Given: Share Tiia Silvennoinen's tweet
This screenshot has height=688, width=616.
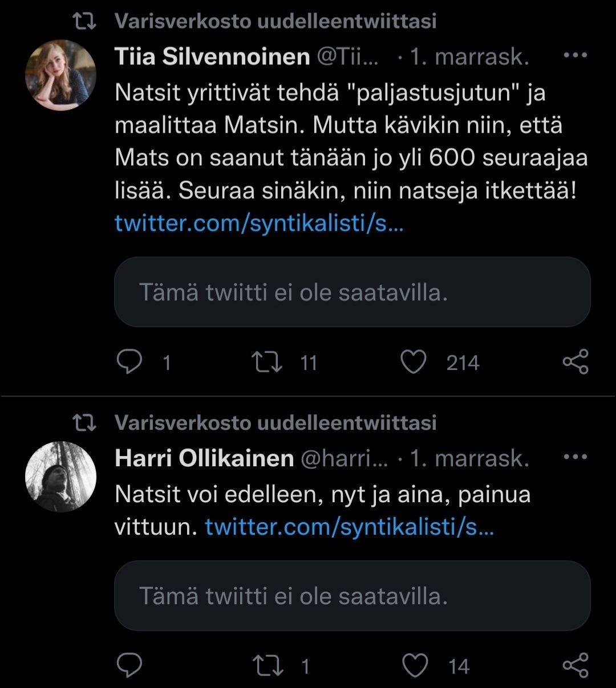Looking at the screenshot, I should (x=575, y=362).
